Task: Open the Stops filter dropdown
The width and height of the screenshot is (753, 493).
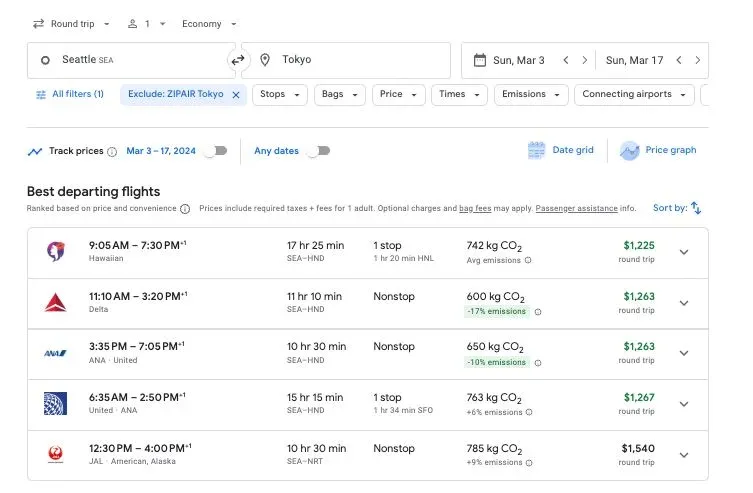Action: [x=280, y=95]
